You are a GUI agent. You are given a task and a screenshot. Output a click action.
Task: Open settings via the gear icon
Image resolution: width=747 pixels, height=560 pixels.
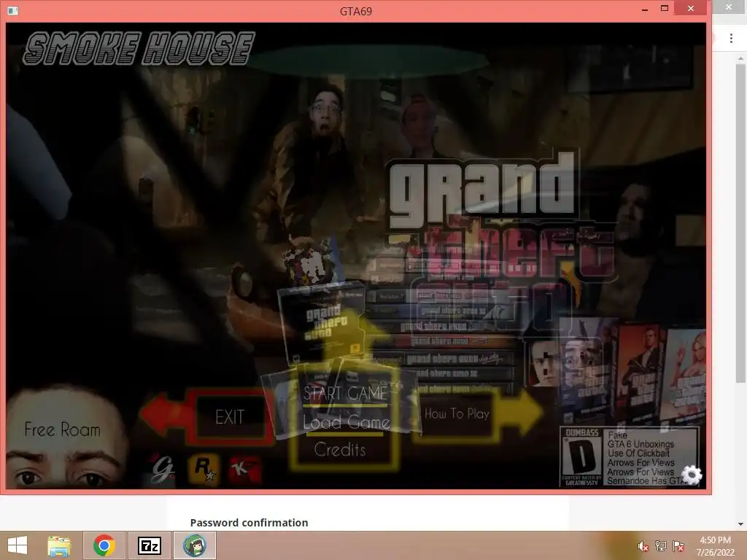click(x=692, y=475)
